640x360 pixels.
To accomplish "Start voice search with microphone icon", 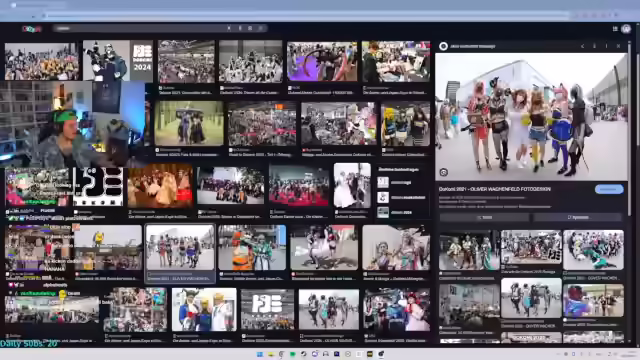I will point(240,28).
